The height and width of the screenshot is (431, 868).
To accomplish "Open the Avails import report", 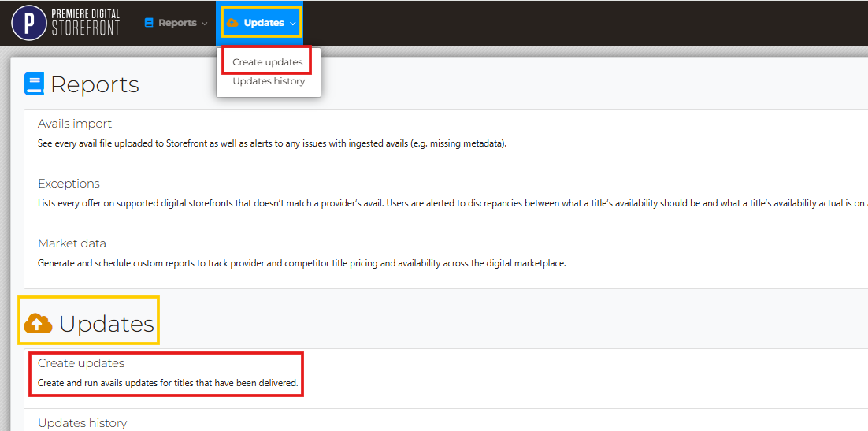I will pyautogui.click(x=75, y=124).
